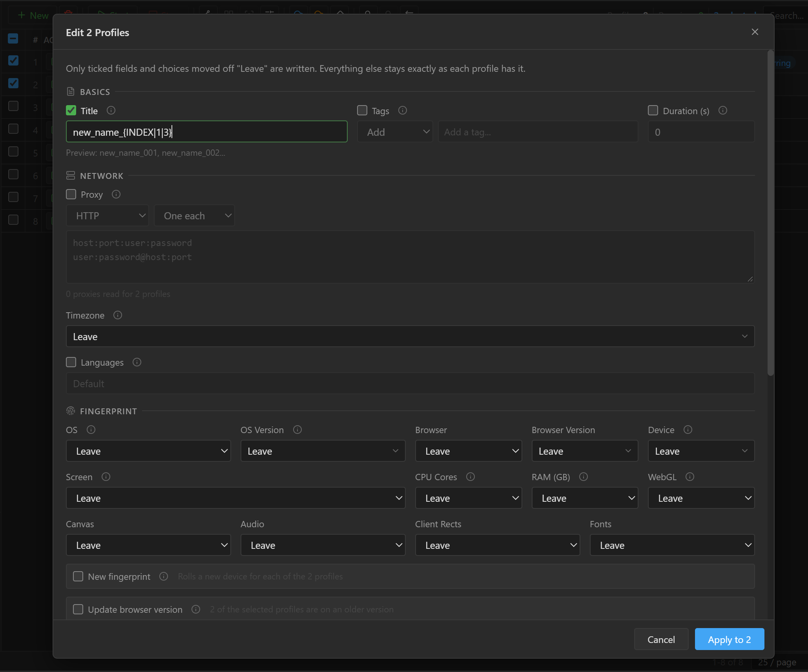Uncheck row 2 checkbox in the background list

13,83
